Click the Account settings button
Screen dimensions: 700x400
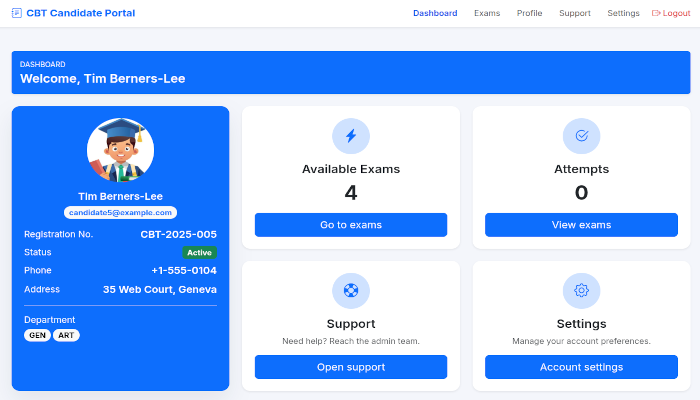click(581, 367)
